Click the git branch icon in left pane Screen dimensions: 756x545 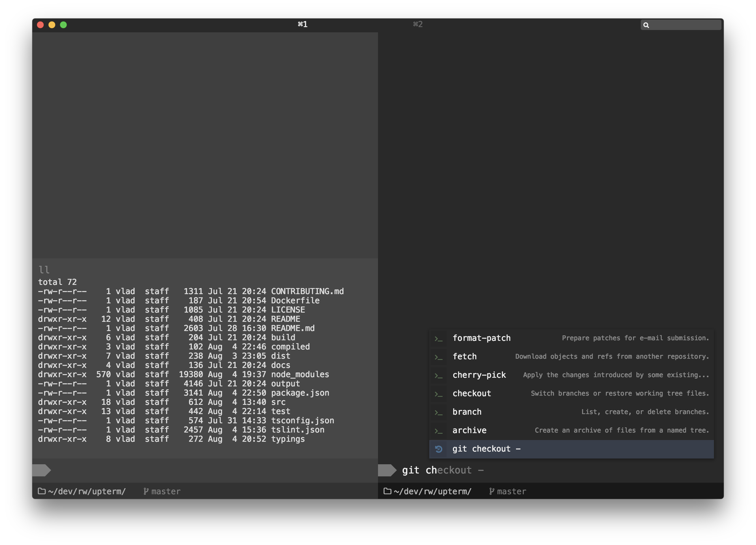pos(146,491)
